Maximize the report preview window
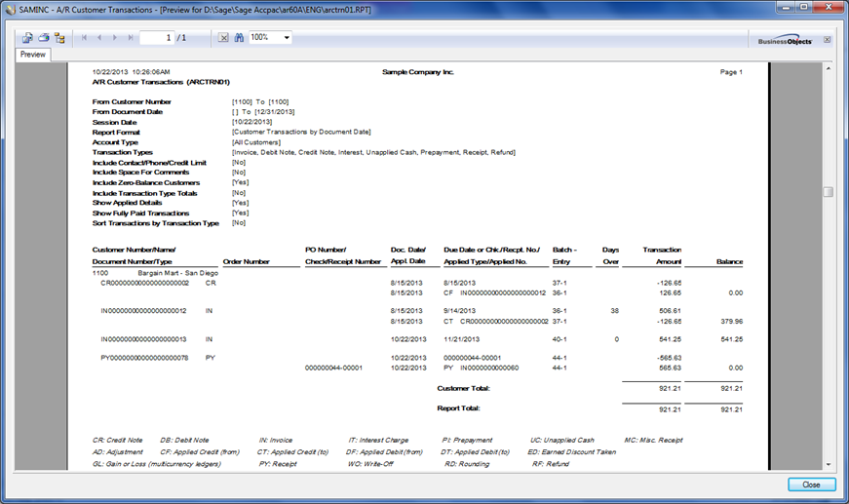 tap(804, 7)
